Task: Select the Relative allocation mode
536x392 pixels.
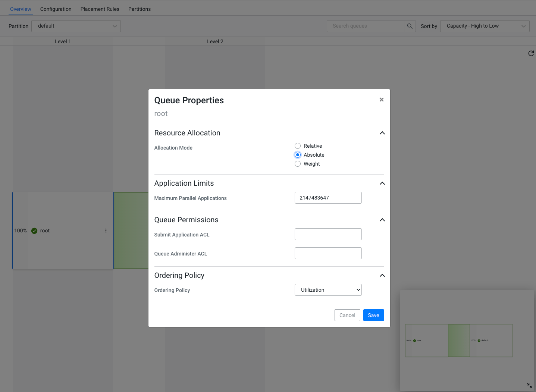Action: tap(298, 146)
